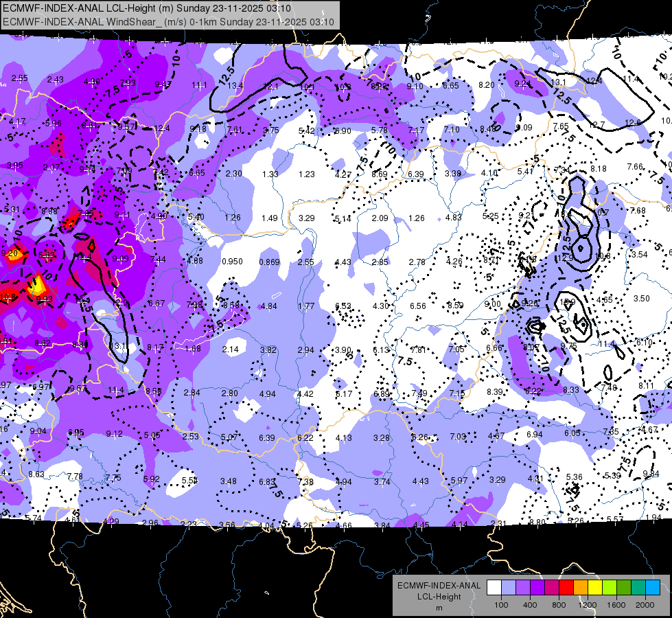Click the map value '2.14'

pos(231,350)
